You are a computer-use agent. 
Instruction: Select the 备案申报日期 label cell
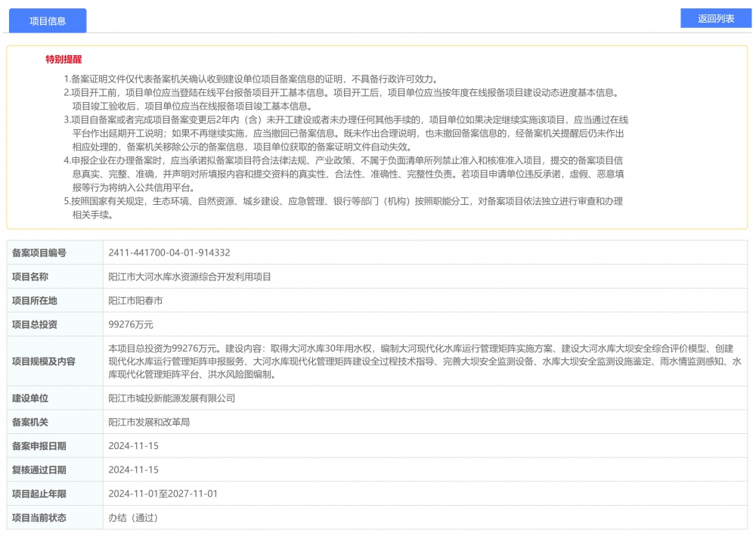[55, 446]
